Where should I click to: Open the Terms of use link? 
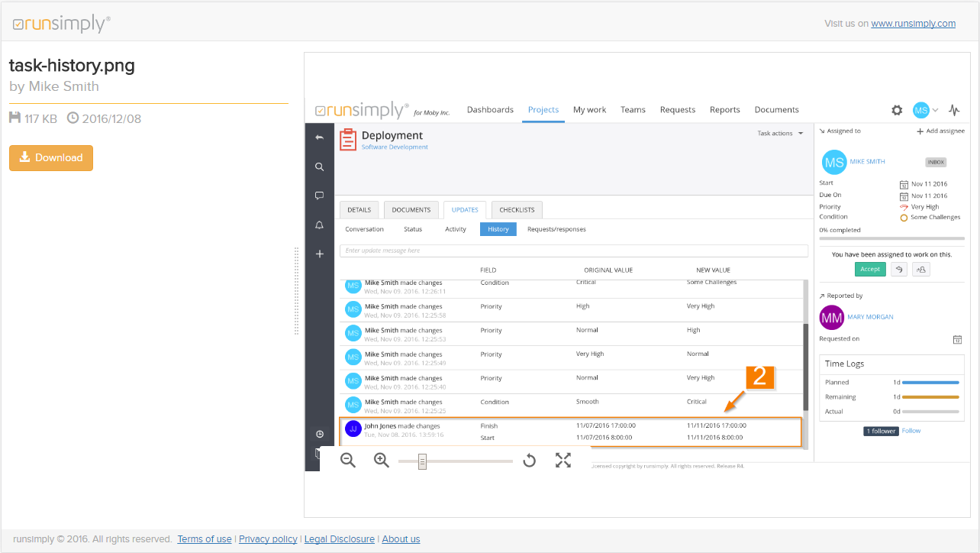tap(205, 539)
